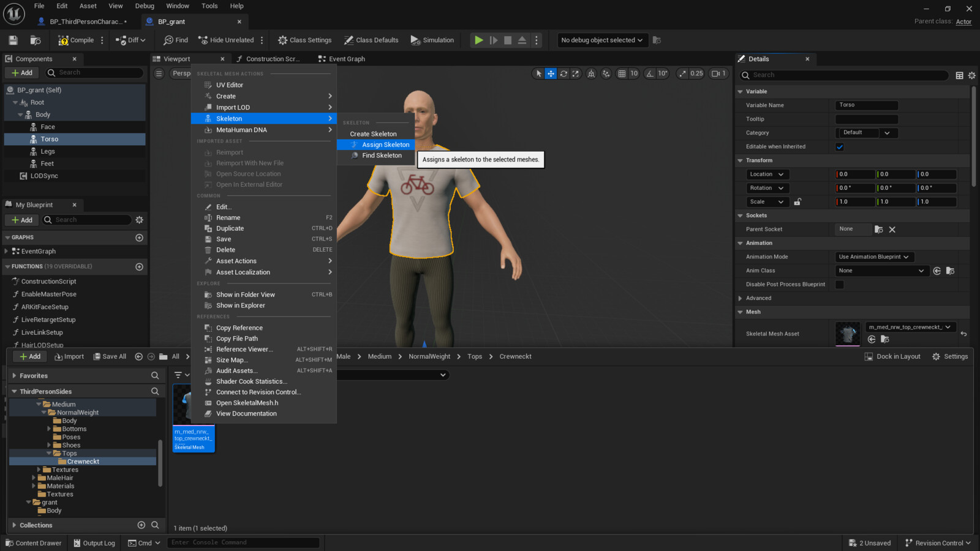Select Reference Viewer menu entry

264,350
